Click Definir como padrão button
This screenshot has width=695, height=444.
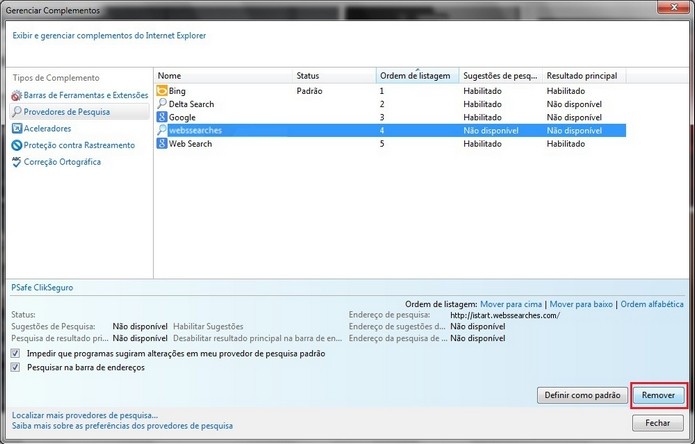[582, 395]
